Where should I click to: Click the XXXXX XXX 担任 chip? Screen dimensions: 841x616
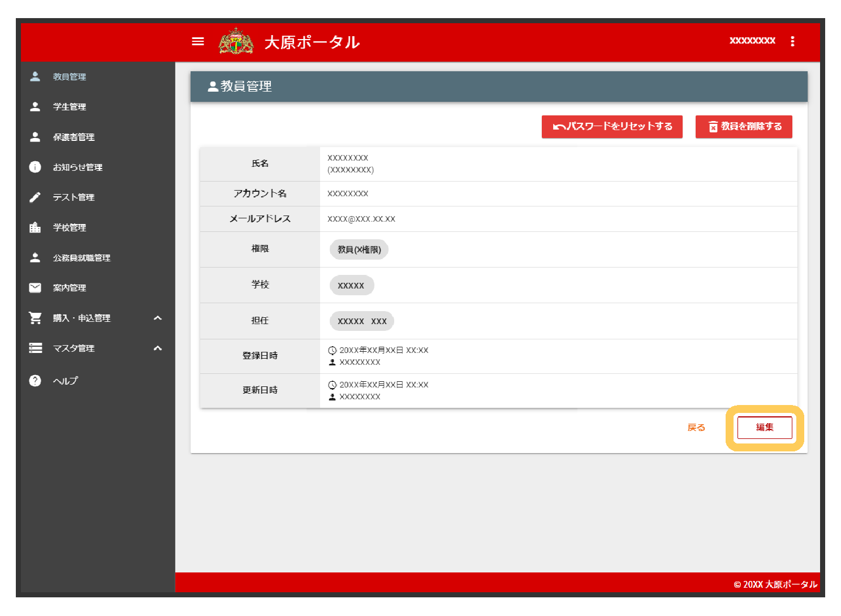coord(362,321)
